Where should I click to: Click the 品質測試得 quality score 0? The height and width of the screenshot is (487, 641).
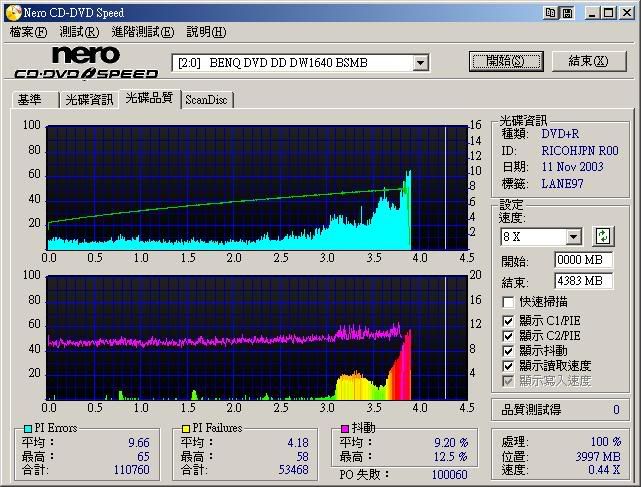coord(616,410)
